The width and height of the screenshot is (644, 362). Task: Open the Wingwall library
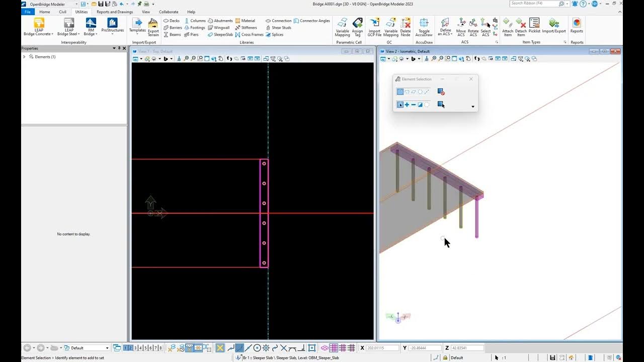coord(219,28)
